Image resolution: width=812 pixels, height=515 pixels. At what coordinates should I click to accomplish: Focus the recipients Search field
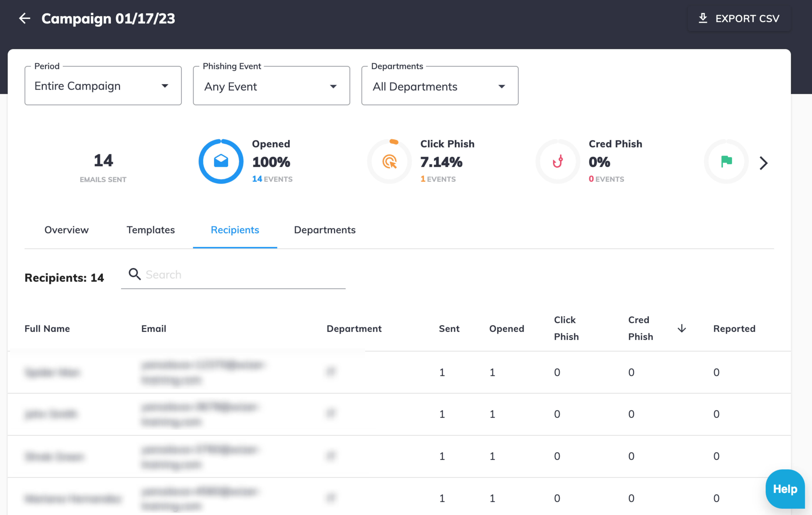243,275
